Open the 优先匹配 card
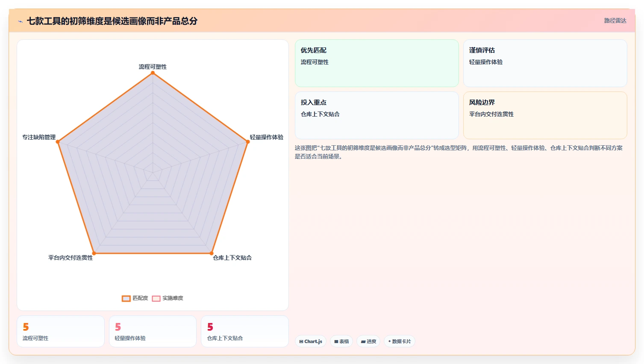 (377, 63)
